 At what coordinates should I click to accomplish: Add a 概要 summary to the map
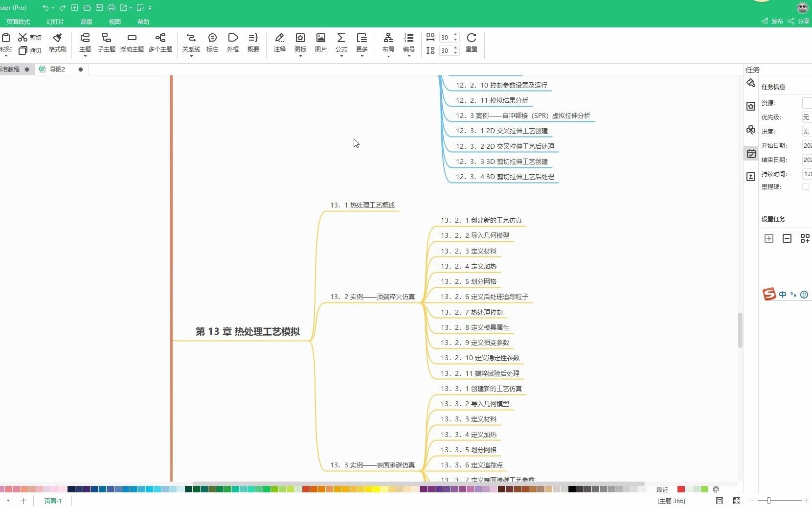pyautogui.click(x=253, y=43)
